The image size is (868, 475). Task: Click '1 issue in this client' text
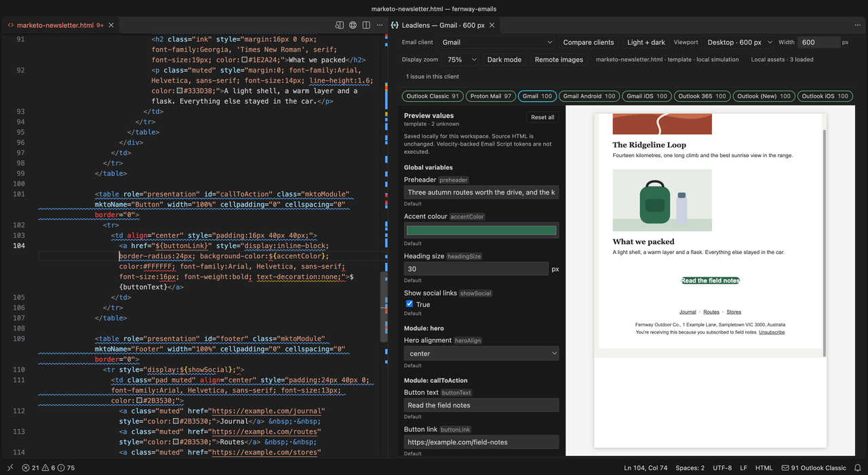433,77
